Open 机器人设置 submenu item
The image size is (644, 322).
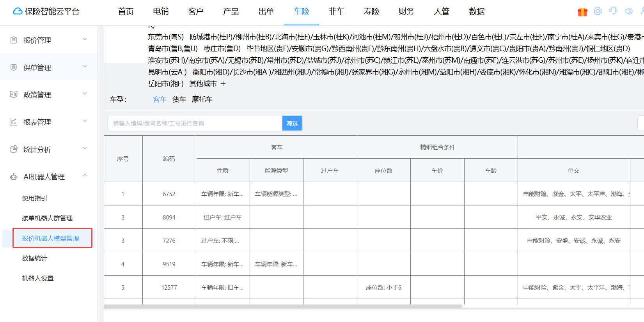point(38,278)
